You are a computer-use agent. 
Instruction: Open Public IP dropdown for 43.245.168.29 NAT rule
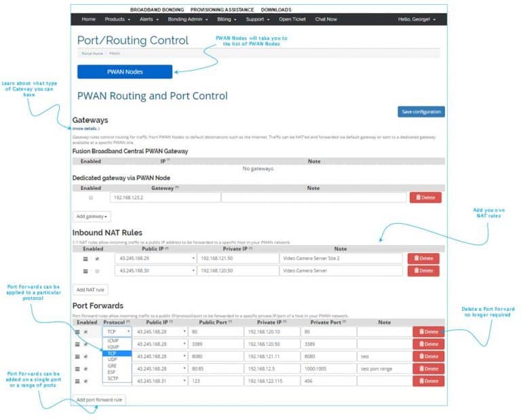pyautogui.click(x=155, y=259)
